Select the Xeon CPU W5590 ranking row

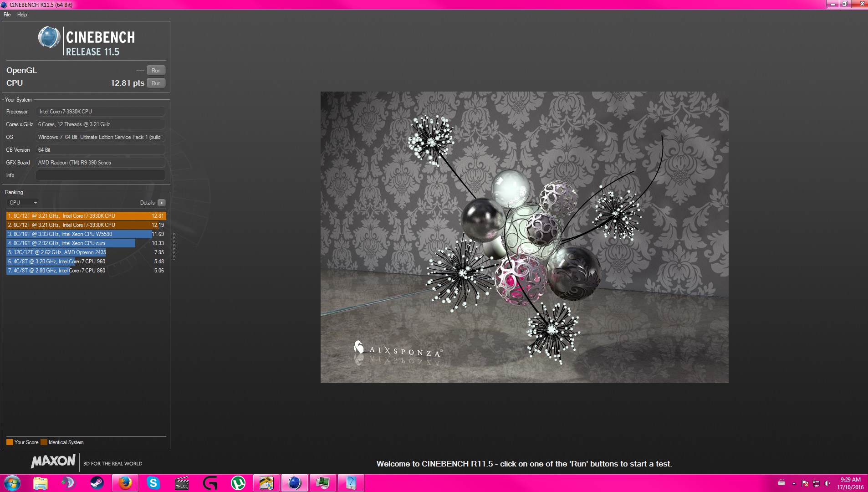86,234
